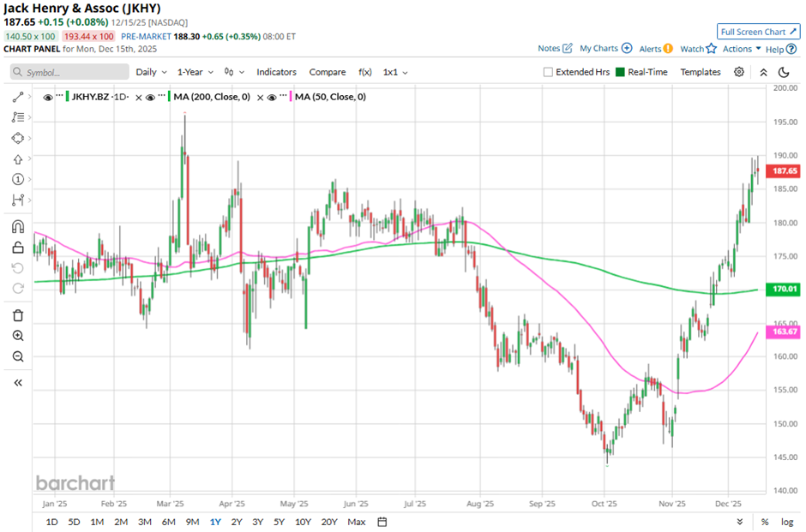Toggle the Real-Time checkbox
Image resolution: width=806 pixels, height=532 pixels.
[620, 72]
